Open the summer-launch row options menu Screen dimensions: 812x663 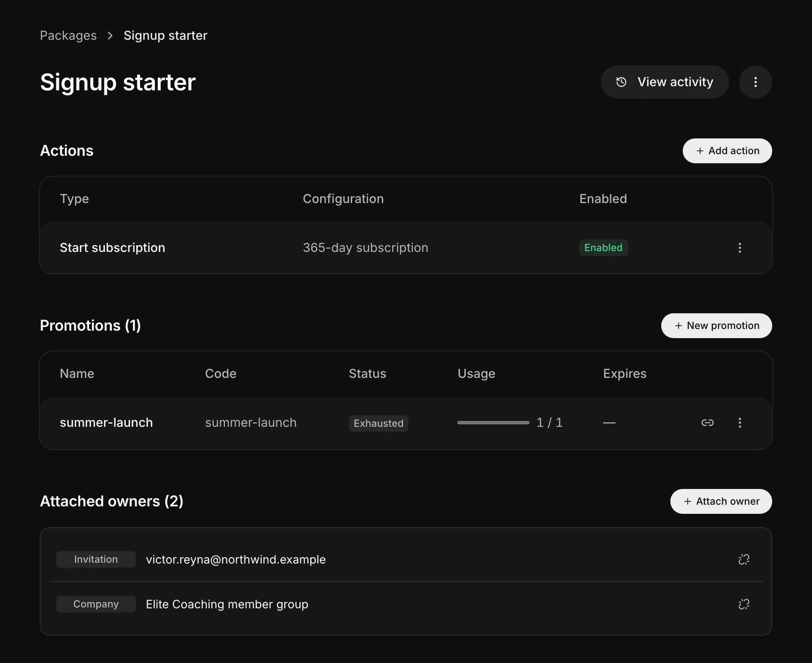[739, 423]
